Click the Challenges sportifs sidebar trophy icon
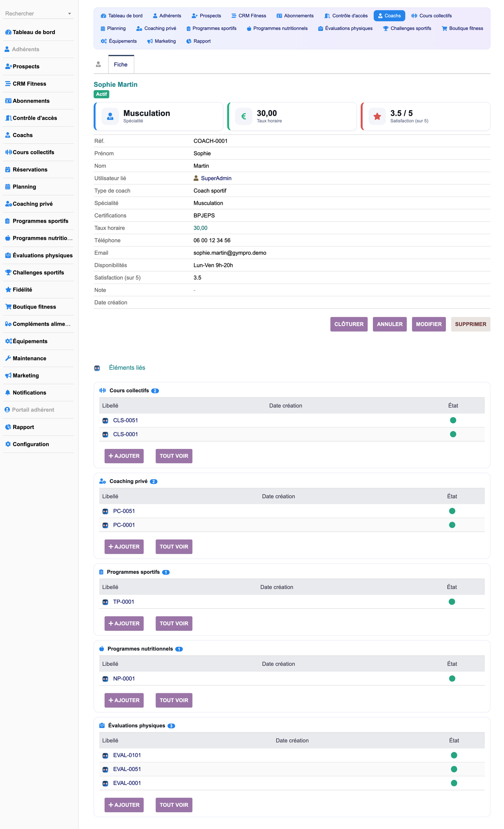This screenshot has height=829, width=504. pos(8,273)
